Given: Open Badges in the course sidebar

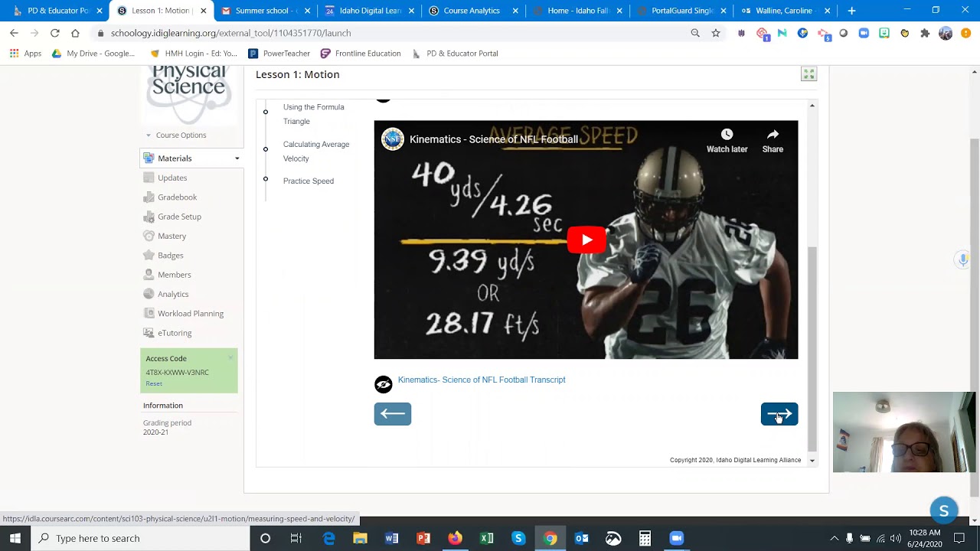Looking at the screenshot, I should [170, 256].
